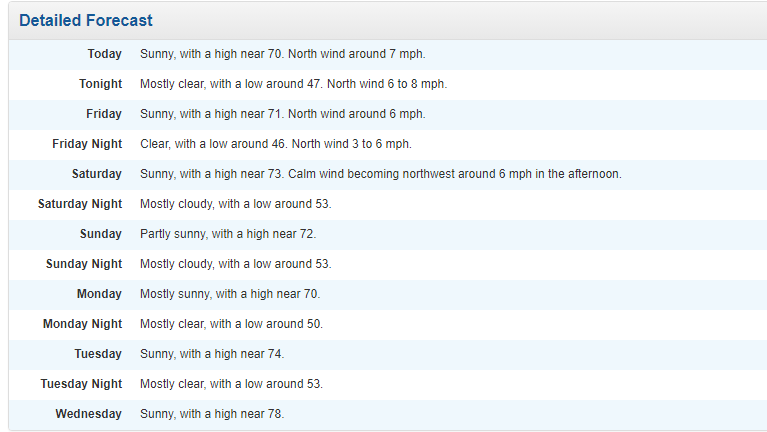This screenshot has width=767, height=432.
Task: Click the Tonight period label
Action: 100,84
